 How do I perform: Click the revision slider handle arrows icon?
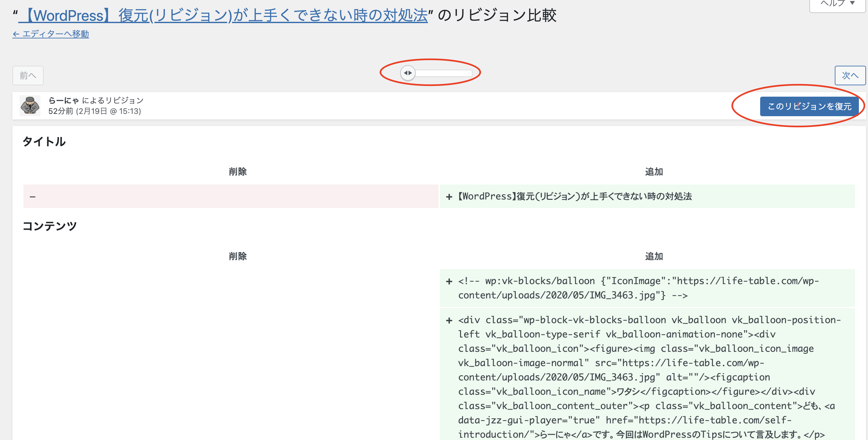click(x=408, y=73)
